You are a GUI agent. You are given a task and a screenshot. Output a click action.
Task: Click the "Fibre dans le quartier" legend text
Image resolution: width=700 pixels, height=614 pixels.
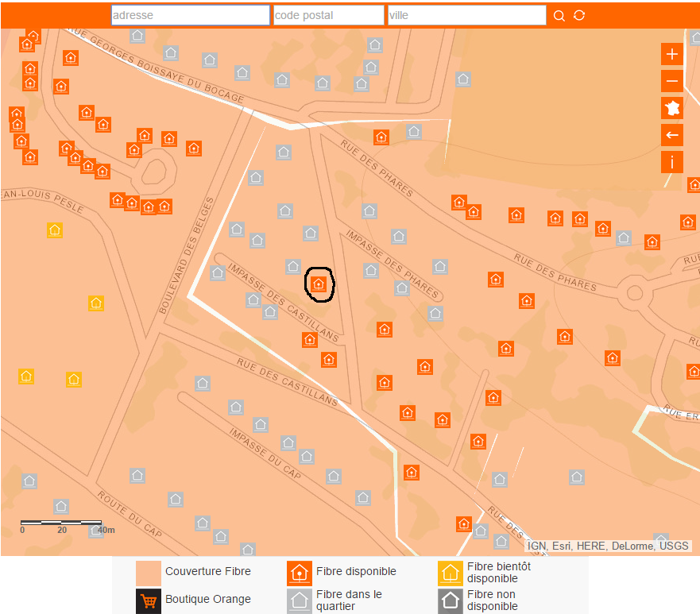(x=349, y=600)
